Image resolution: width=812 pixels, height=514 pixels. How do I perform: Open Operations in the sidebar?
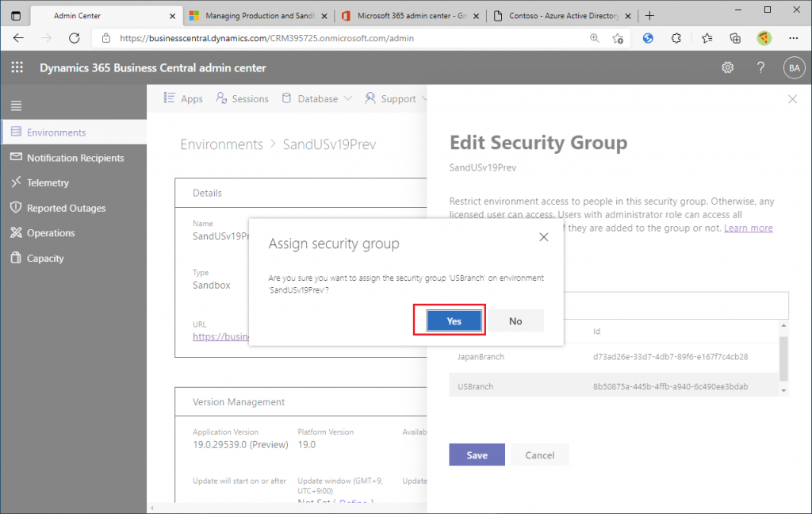pyautogui.click(x=74, y=232)
